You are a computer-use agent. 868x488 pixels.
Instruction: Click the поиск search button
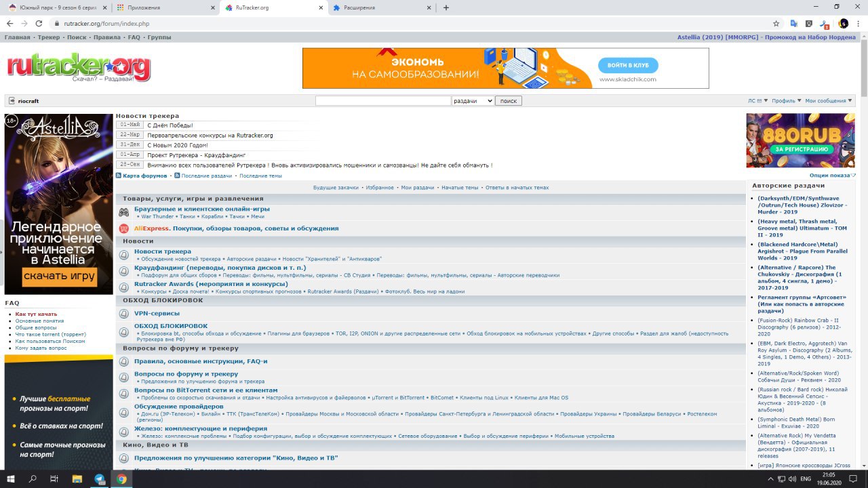point(509,101)
